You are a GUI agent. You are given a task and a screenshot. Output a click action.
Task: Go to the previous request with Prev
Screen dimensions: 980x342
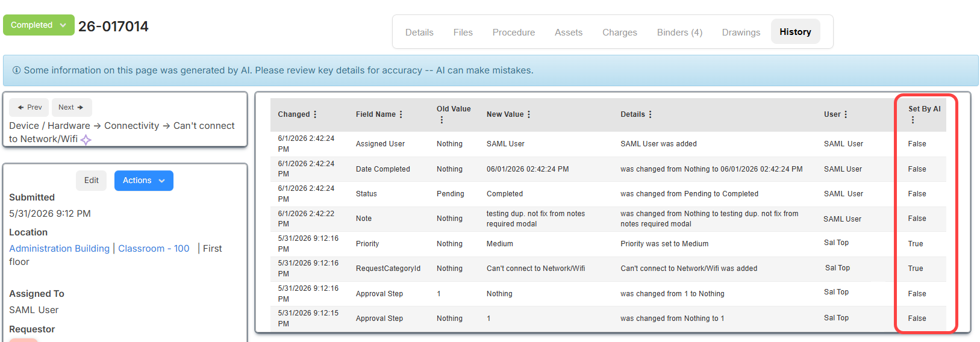point(29,107)
